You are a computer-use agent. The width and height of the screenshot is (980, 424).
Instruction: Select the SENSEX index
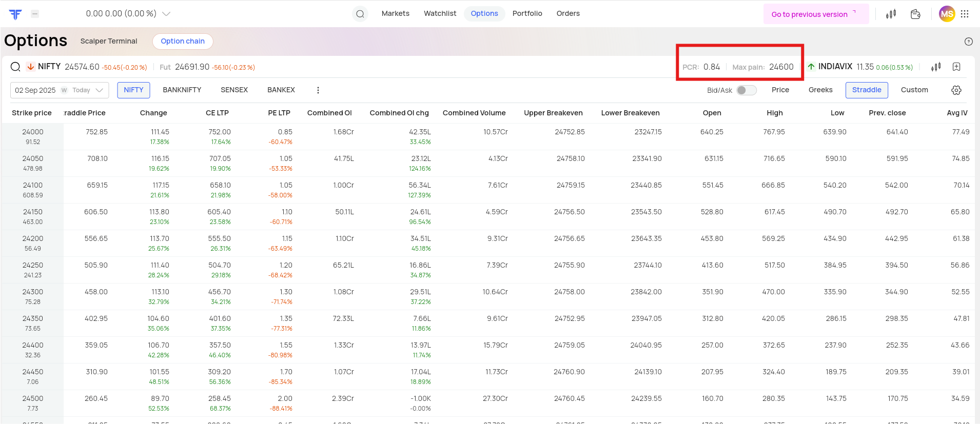(x=234, y=90)
